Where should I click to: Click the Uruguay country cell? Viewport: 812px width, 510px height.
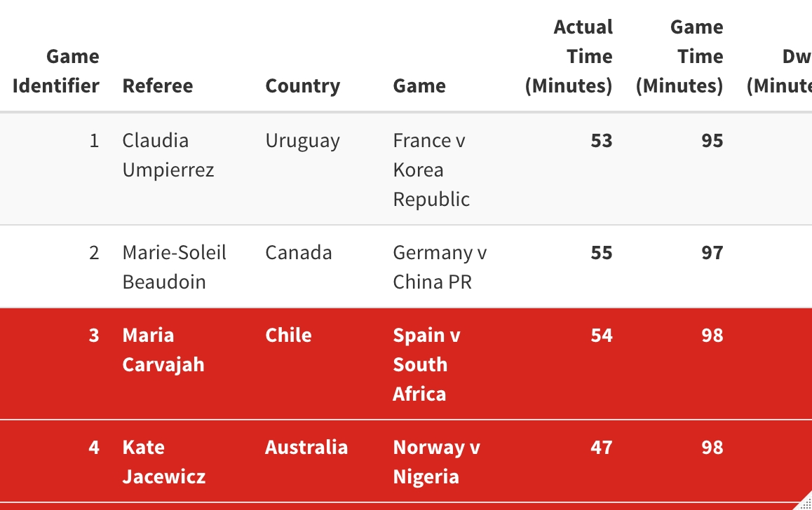(x=303, y=141)
